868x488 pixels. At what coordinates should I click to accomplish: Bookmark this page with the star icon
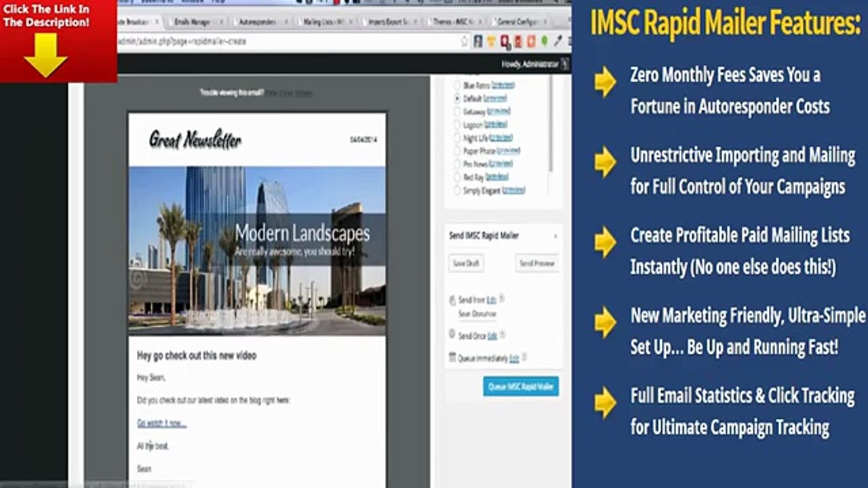point(465,41)
